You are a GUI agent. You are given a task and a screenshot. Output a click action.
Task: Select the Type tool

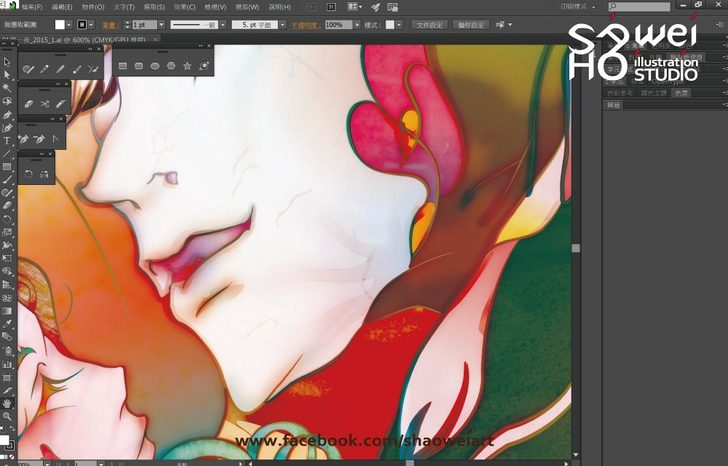coord(7,141)
